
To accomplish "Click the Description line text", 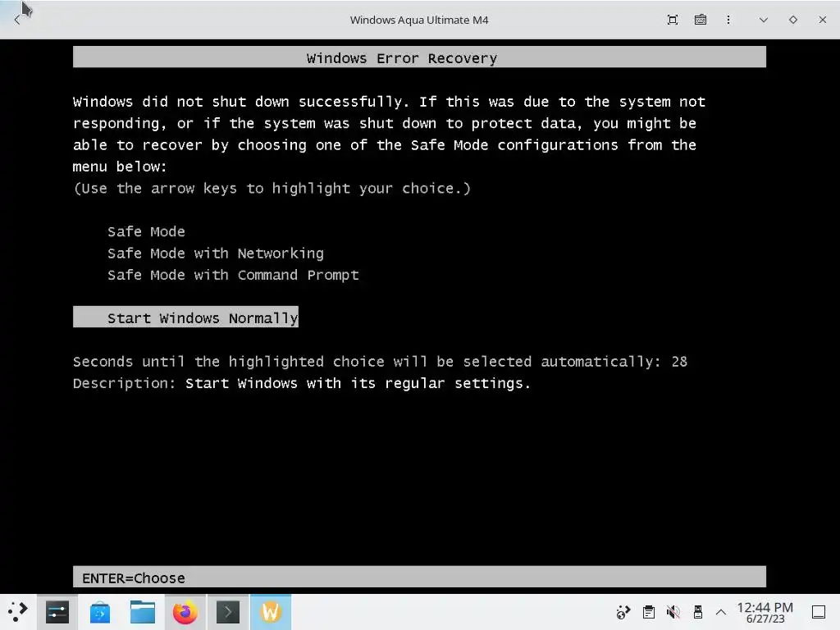I will [x=302, y=384].
